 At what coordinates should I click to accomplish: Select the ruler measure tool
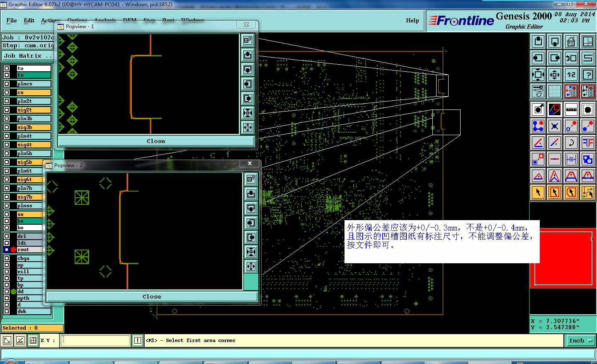(571, 109)
